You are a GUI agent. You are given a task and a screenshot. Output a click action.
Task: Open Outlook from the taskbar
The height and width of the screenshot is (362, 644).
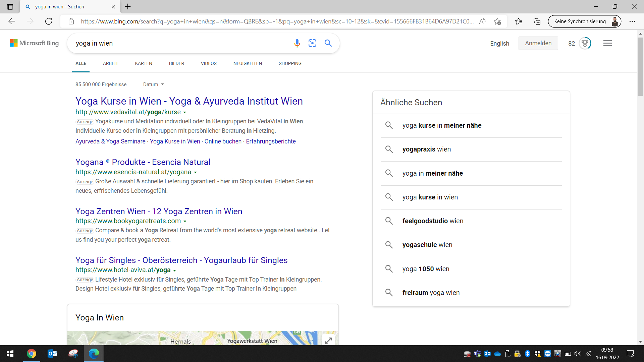point(52,354)
